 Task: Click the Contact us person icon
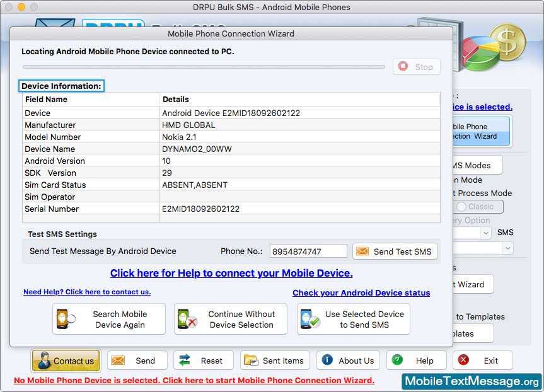click(44, 360)
